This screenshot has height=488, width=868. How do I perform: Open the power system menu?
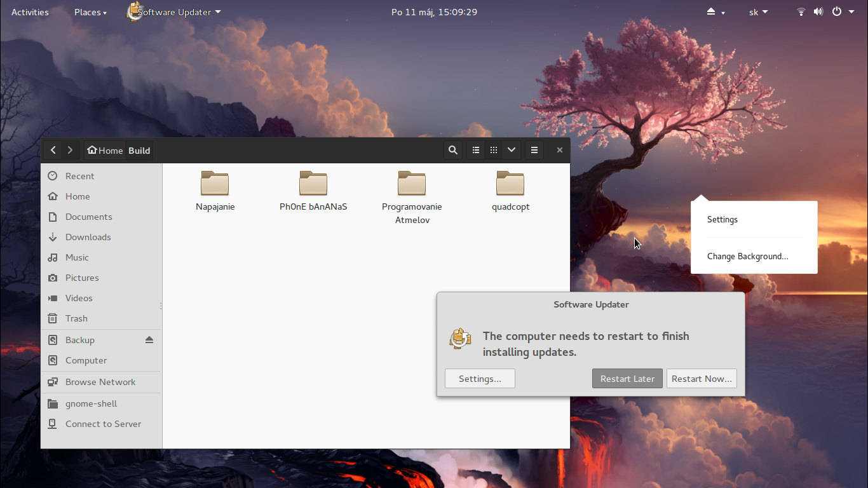843,12
